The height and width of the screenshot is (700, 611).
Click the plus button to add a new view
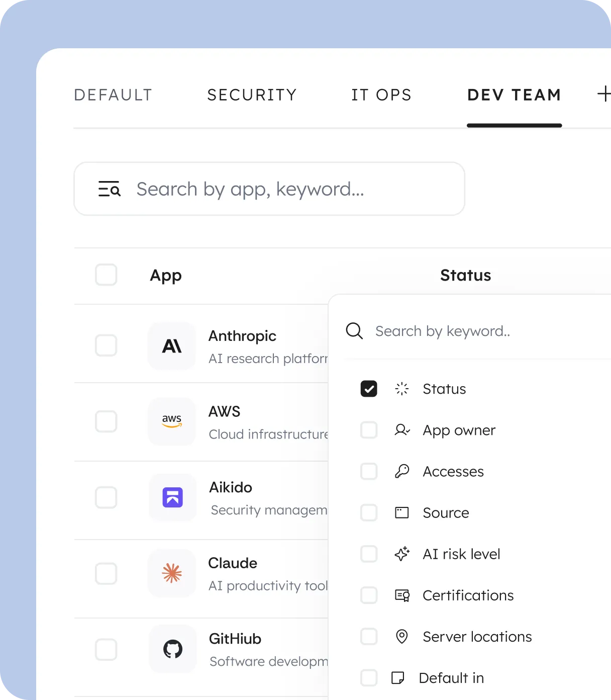click(x=603, y=94)
